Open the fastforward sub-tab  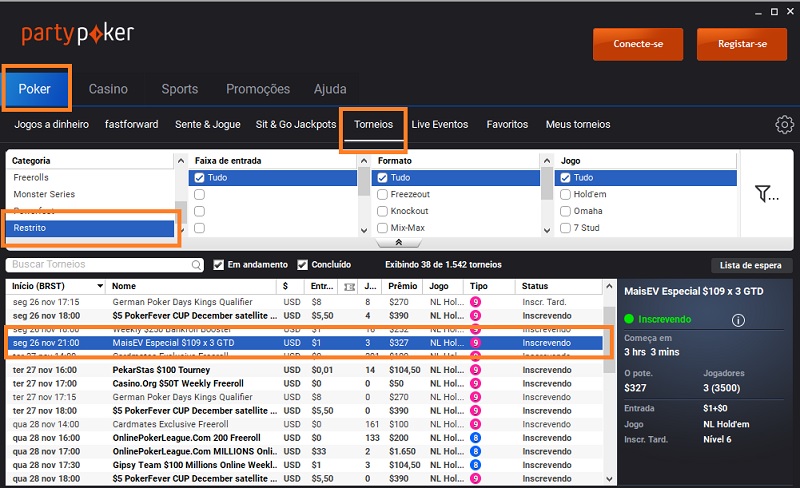[x=132, y=125]
